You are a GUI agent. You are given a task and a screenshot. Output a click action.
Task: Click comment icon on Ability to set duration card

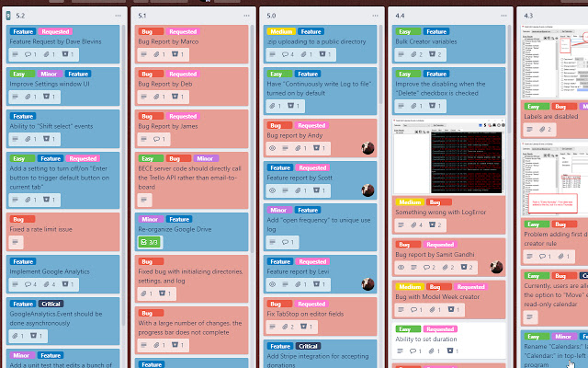coord(413,351)
